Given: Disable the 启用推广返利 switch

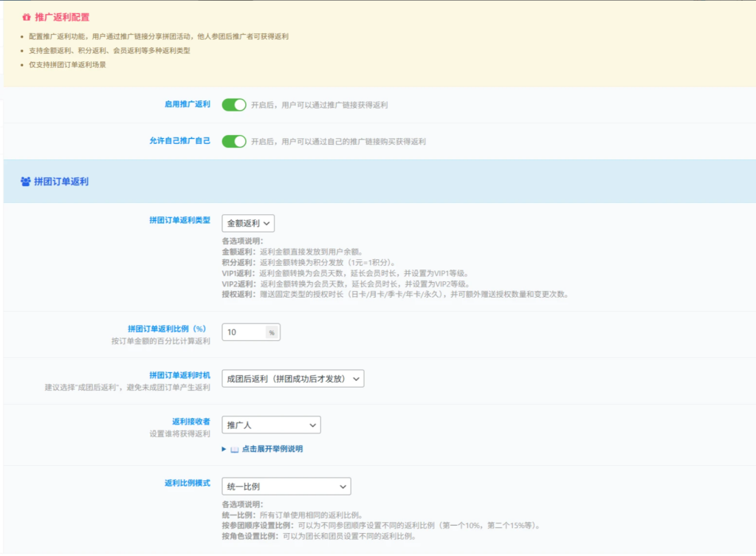Looking at the screenshot, I should tap(233, 105).
